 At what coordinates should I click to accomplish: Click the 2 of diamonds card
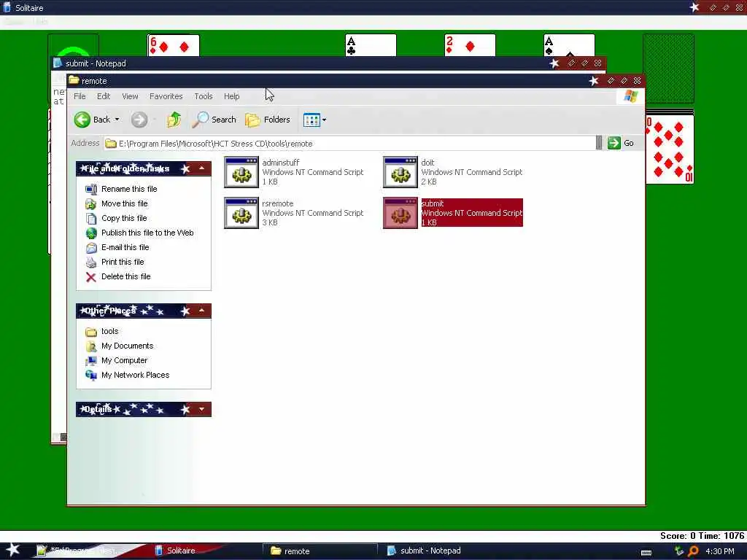pos(470,46)
